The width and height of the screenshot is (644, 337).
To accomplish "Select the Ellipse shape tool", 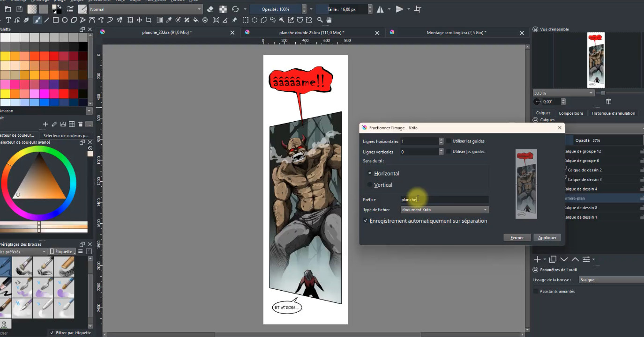I will [x=65, y=20].
